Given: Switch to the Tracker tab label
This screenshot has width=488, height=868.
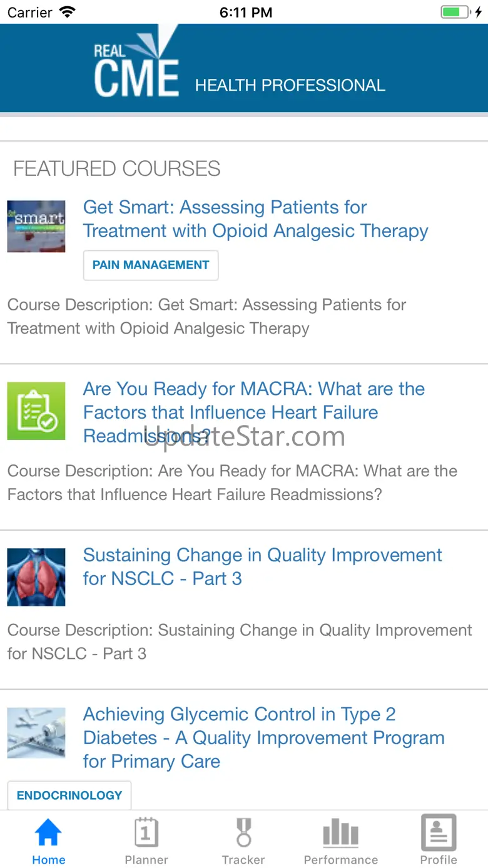Looking at the screenshot, I should coord(243,860).
